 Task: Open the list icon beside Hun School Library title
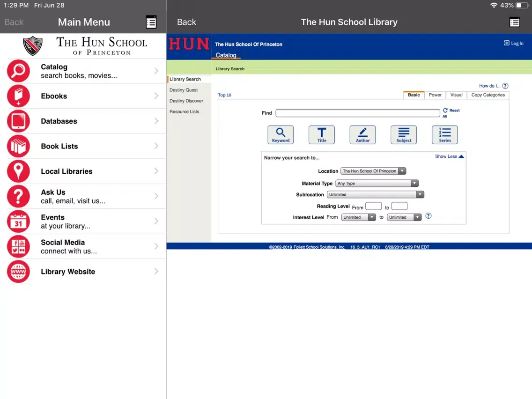coord(514,22)
